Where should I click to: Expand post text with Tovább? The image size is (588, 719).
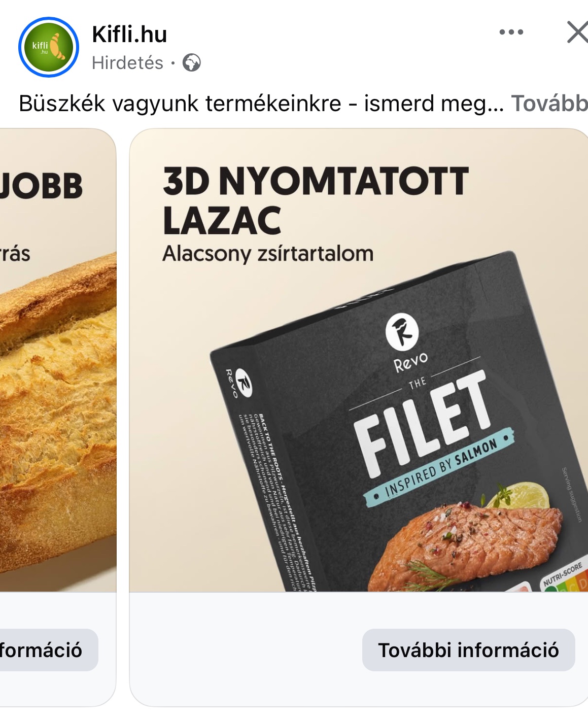pyautogui.click(x=549, y=104)
